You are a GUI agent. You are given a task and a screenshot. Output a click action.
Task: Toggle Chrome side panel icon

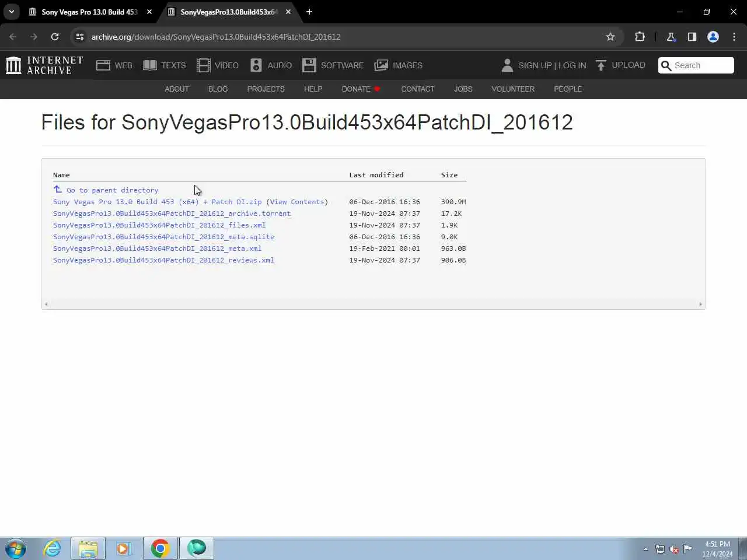point(692,37)
